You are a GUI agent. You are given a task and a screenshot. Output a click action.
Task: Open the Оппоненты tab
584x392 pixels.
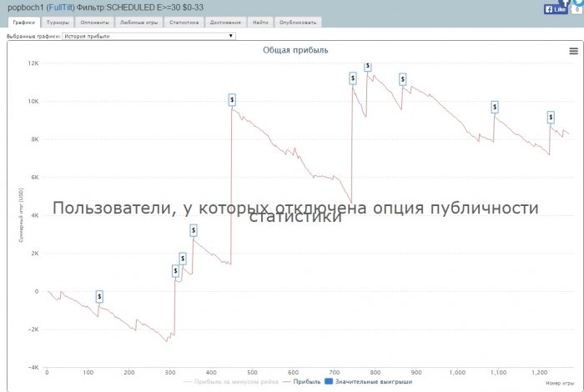[x=94, y=23]
